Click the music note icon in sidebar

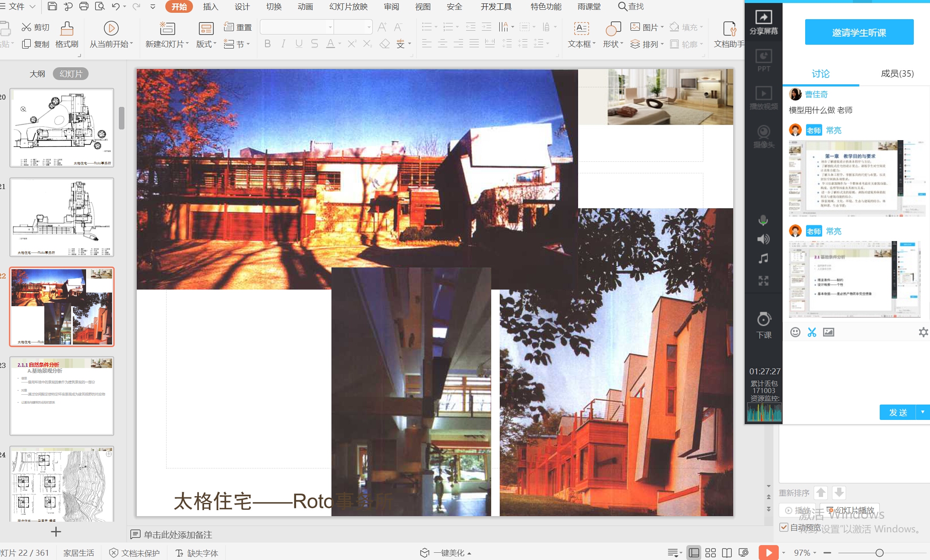(763, 258)
